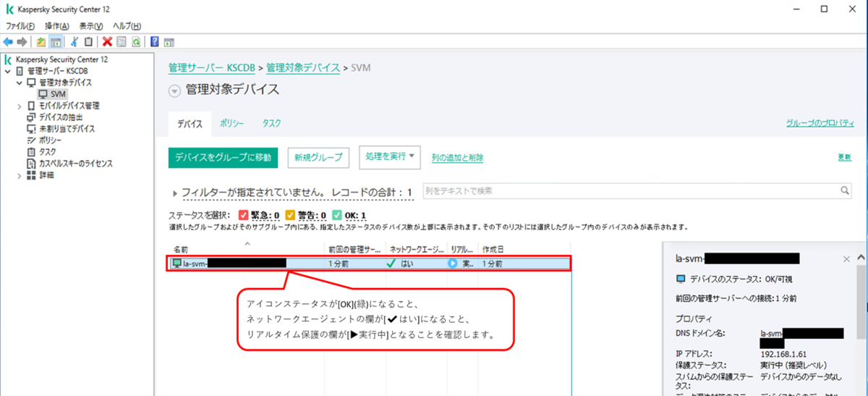
Task: Switch to the ポリシー tab
Action: click(x=231, y=124)
